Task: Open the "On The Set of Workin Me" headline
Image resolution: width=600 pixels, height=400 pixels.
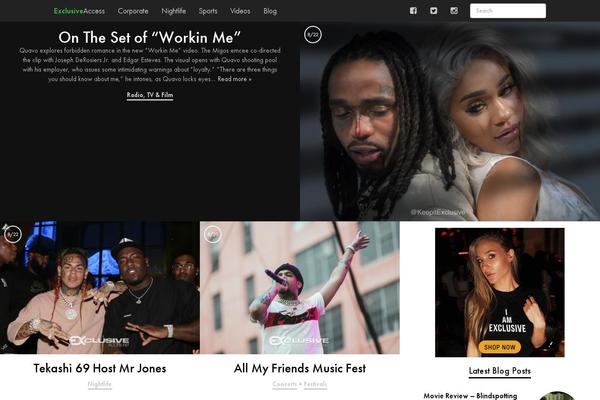Action: [x=150, y=38]
